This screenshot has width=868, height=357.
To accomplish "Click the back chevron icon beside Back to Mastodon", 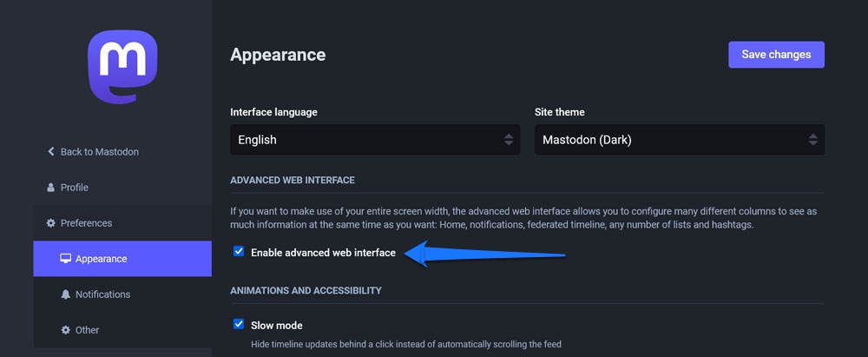I will 51,152.
